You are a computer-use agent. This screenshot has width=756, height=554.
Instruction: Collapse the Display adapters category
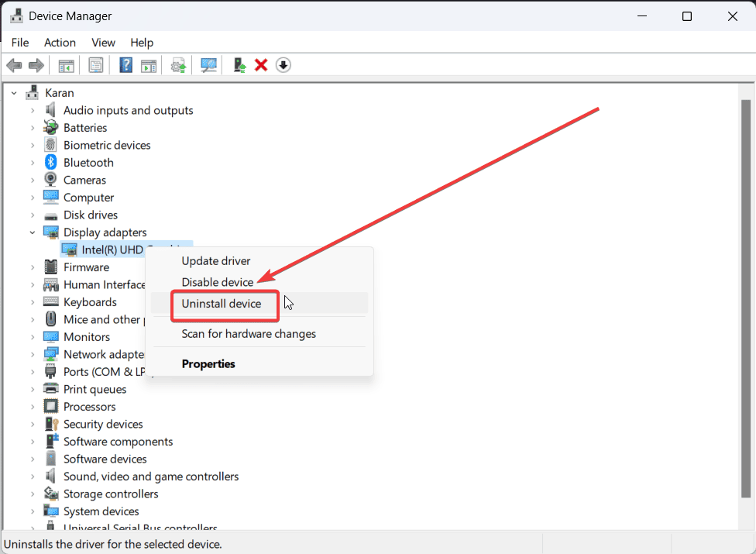click(32, 232)
